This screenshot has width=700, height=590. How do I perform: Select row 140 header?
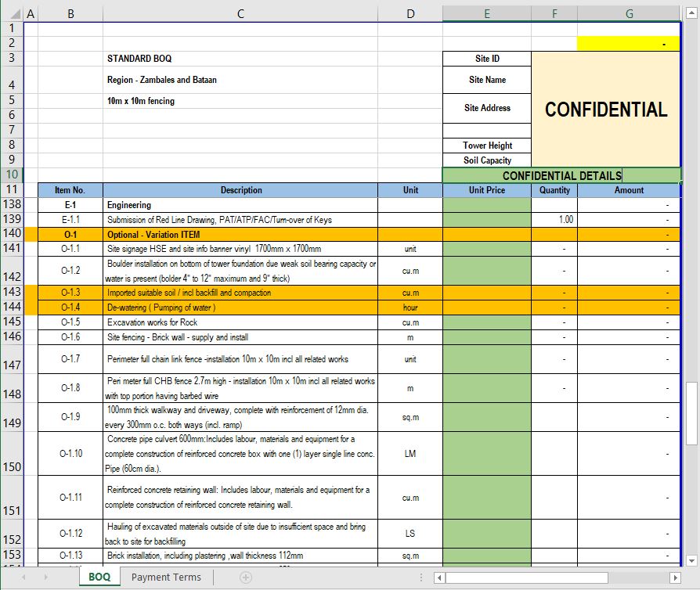coord(12,233)
